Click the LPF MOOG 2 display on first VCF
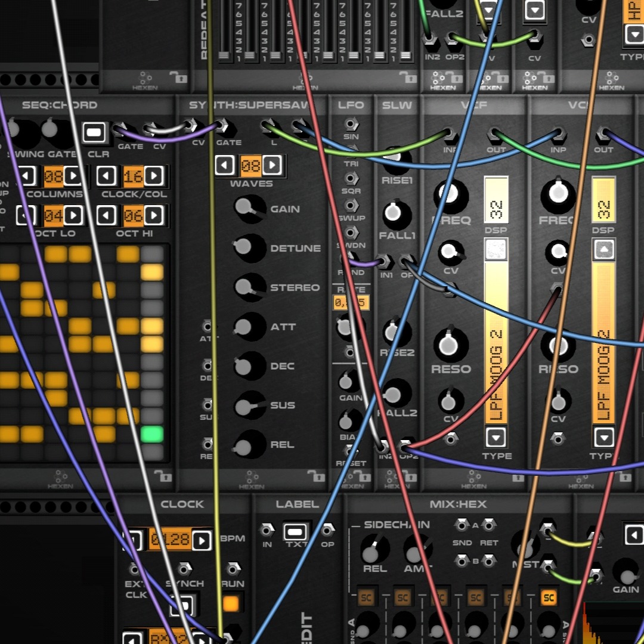 click(496, 343)
